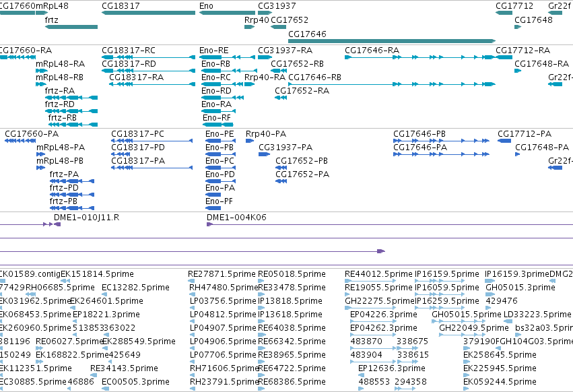The height and width of the screenshot is (392, 573).
Task: Open transcript CG31937-RA
Action: click(285, 50)
